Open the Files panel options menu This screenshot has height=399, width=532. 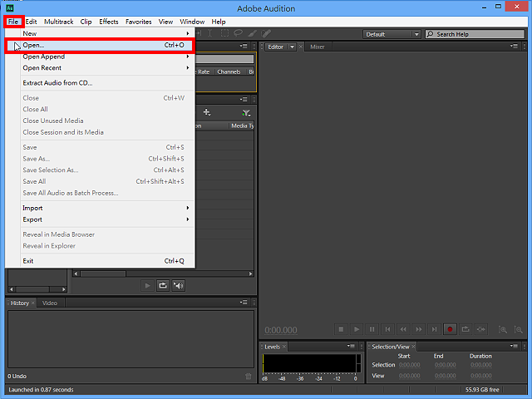pyautogui.click(x=244, y=47)
